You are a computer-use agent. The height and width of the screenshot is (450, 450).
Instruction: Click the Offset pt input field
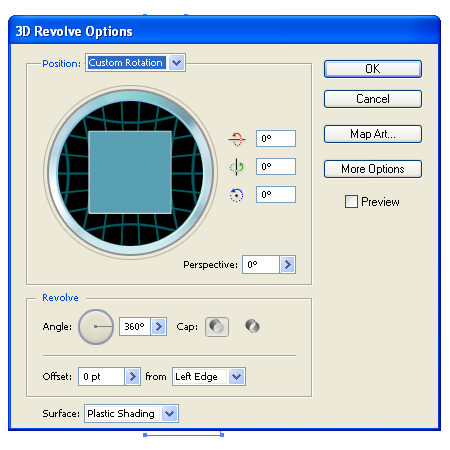coord(102,377)
